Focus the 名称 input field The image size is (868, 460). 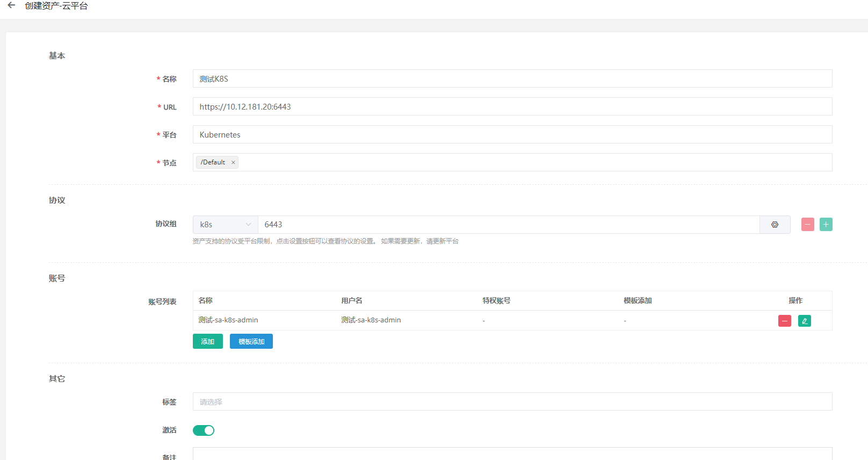tap(512, 78)
